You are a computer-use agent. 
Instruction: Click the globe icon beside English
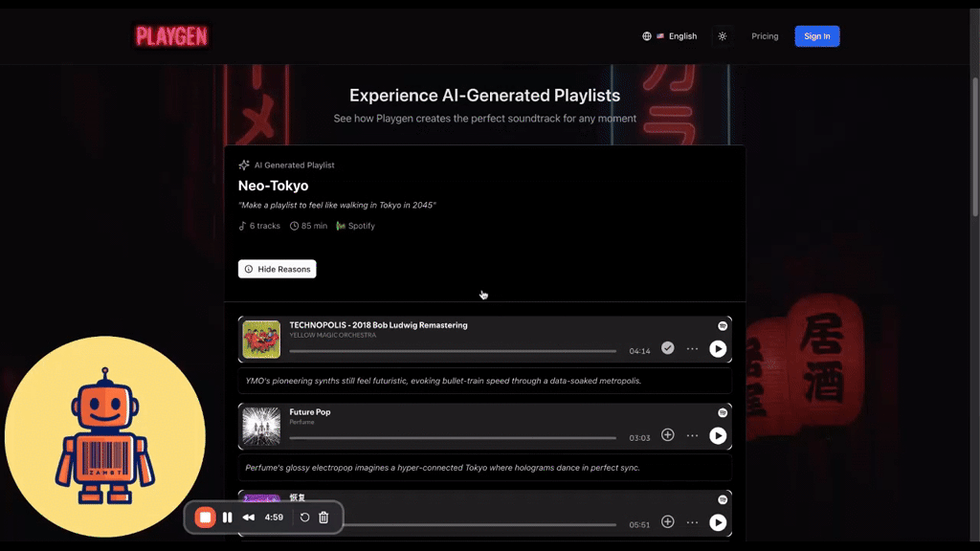pos(647,36)
